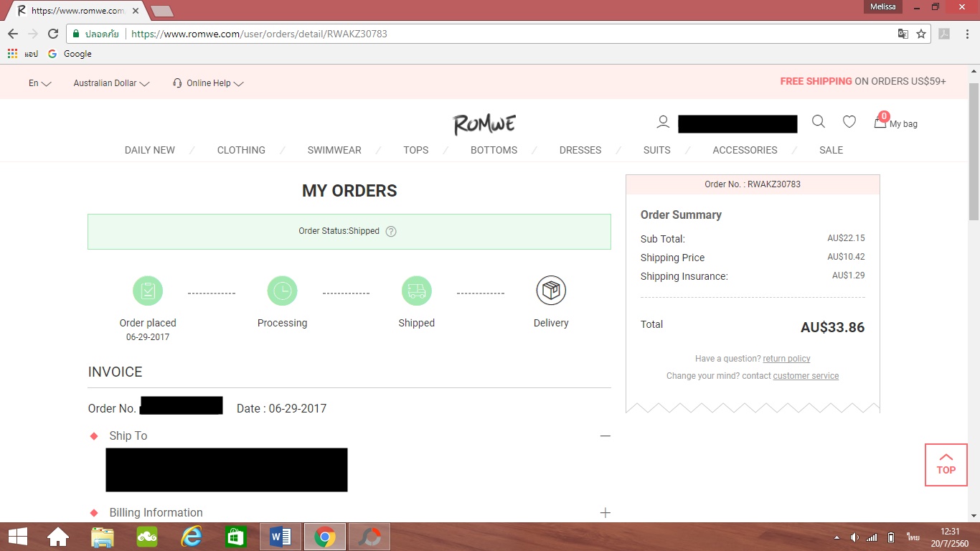Click the Date : 06-29-2017 invoice text

pyautogui.click(x=281, y=408)
